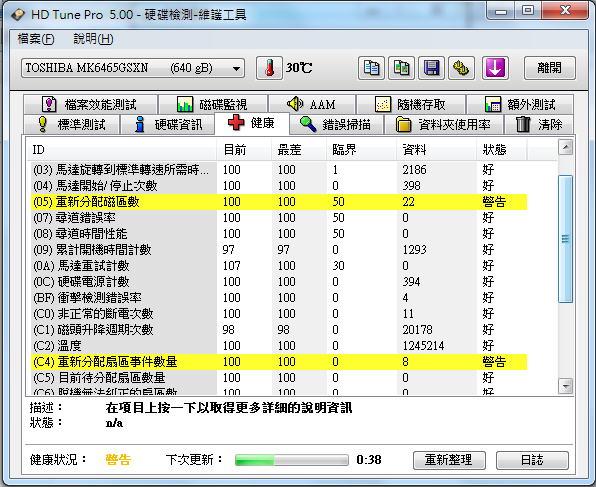Select row (03) 馬達旋轉到標準轉速所需時
The height and width of the screenshot is (487, 596).
coord(279,170)
